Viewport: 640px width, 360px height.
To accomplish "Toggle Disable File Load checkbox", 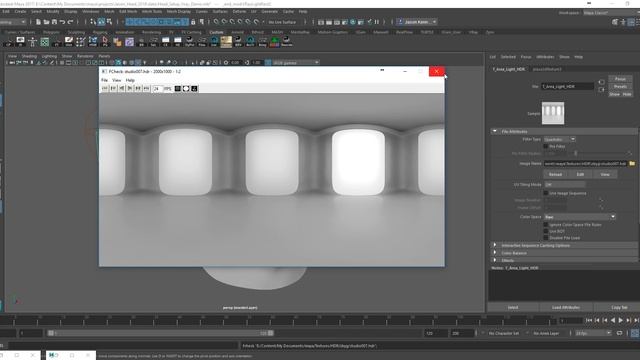I will click(546, 238).
